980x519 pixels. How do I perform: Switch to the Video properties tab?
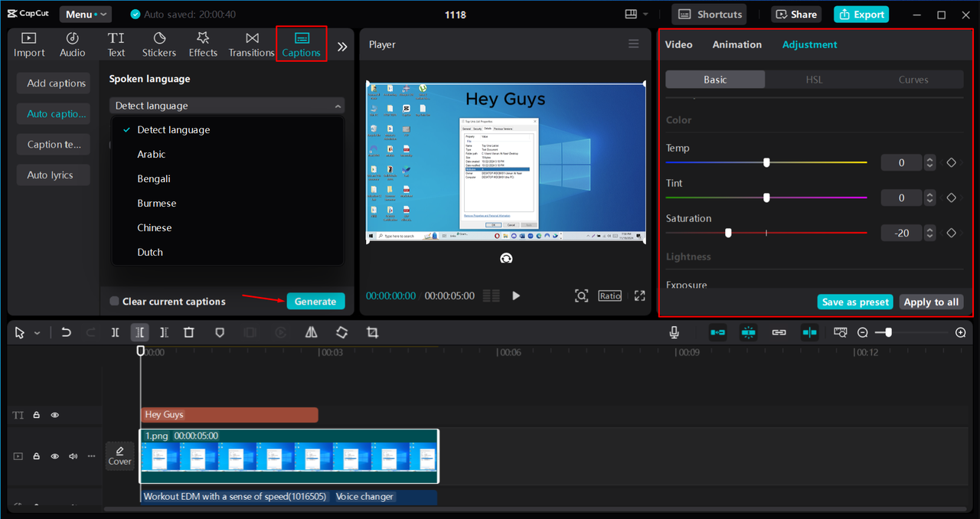[678, 44]
